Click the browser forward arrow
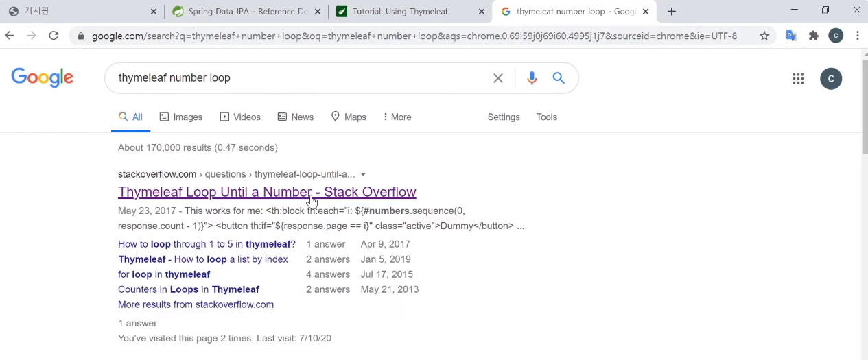The height and width of the screenshot is (360, 868). 32,36
